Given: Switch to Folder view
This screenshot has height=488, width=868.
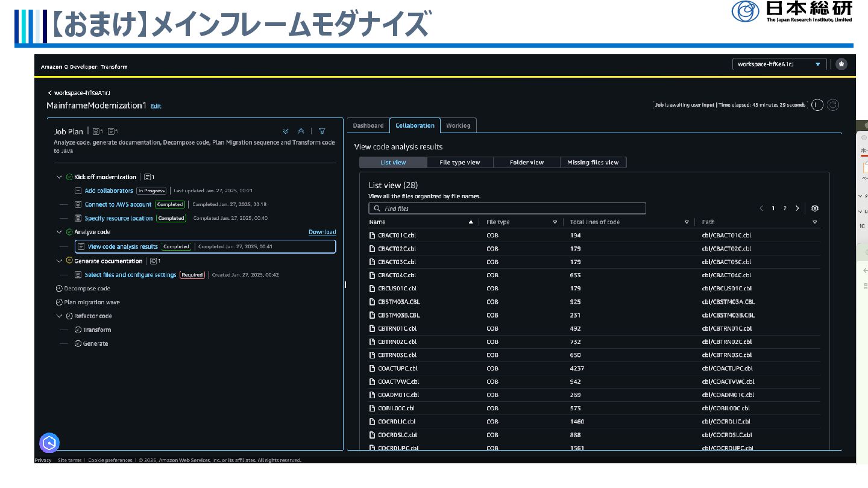Looking at the screenshot, I should pos(527,162).
